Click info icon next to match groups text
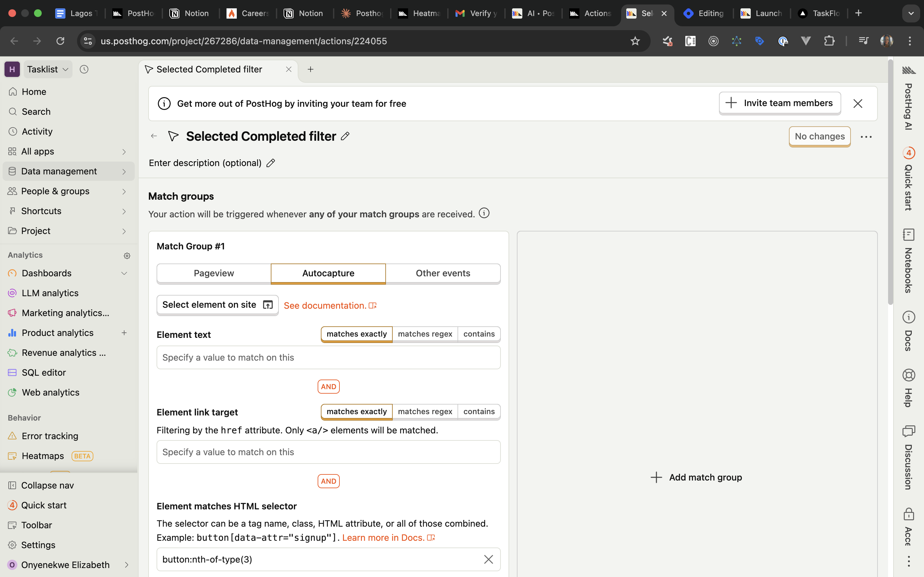 click(x=484, y=213)
